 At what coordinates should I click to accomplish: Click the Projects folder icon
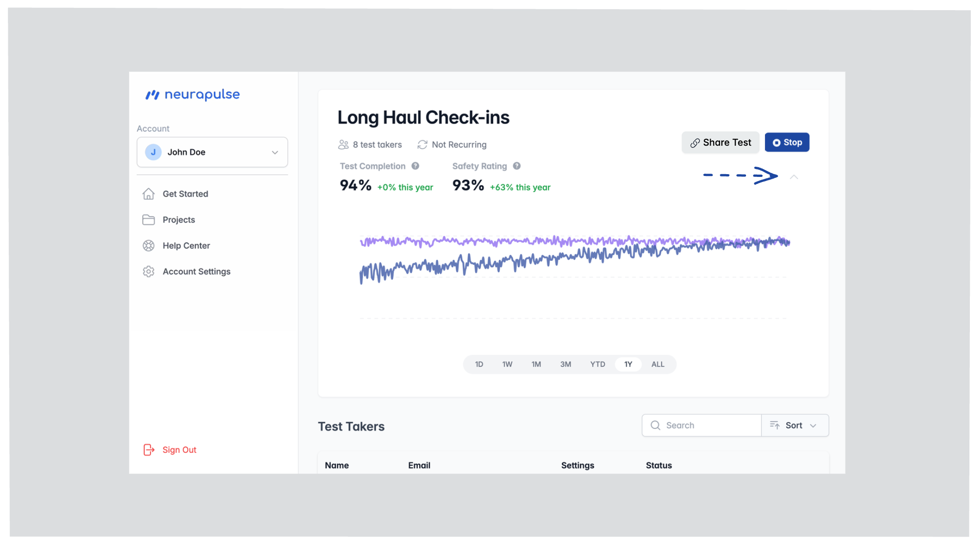[x=148, y=220]
